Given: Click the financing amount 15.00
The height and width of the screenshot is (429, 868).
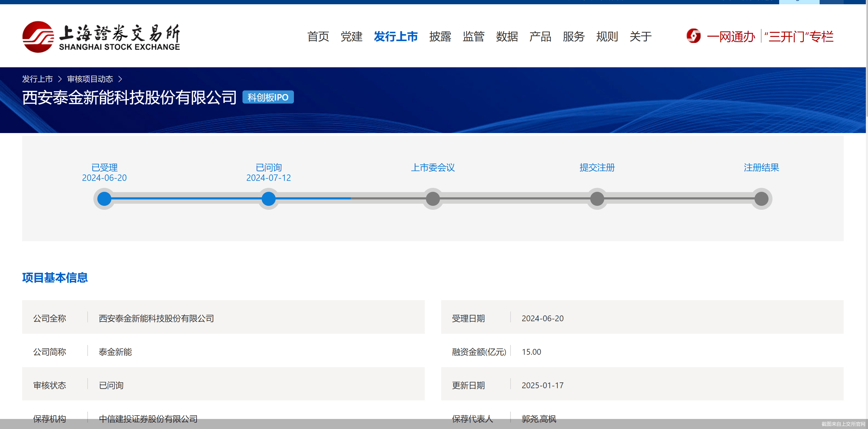Looking at the screenshot, I should coord(532,352).
